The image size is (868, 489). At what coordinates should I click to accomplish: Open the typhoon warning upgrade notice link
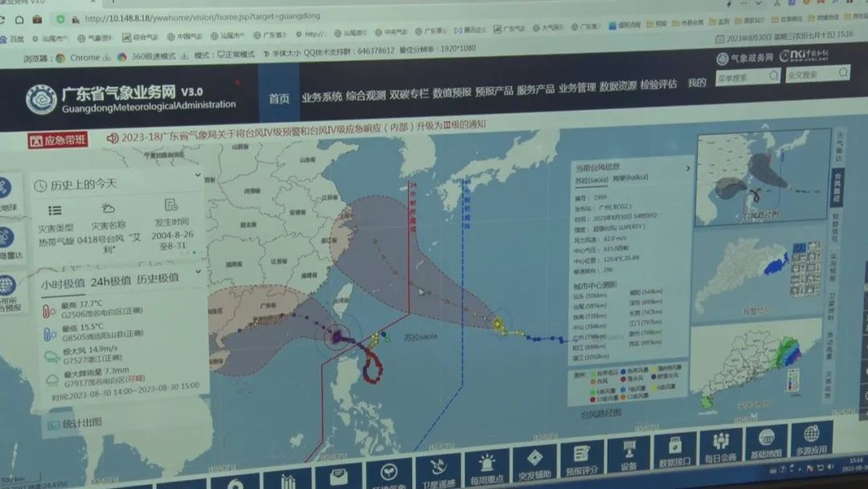coord(303,132)
